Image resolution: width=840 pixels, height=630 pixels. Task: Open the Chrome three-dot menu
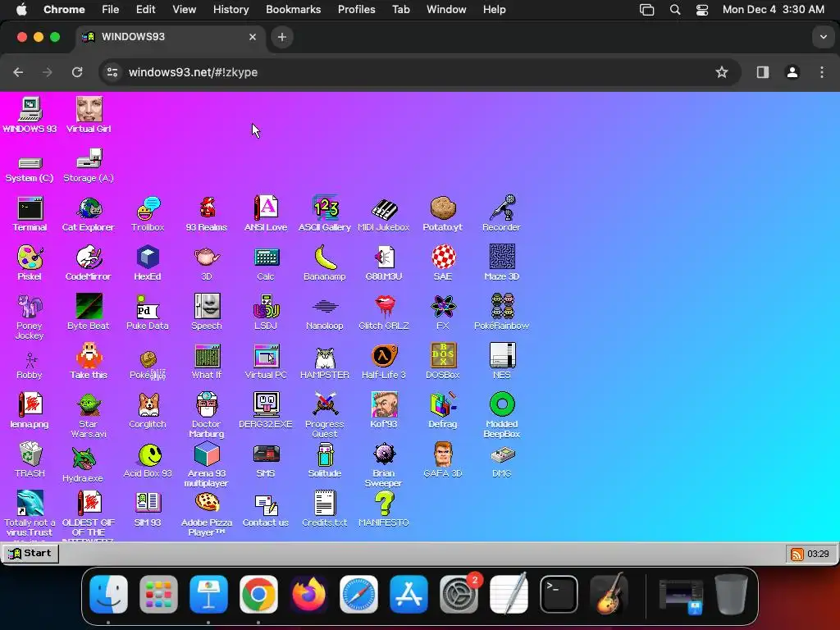click(822, 72)
